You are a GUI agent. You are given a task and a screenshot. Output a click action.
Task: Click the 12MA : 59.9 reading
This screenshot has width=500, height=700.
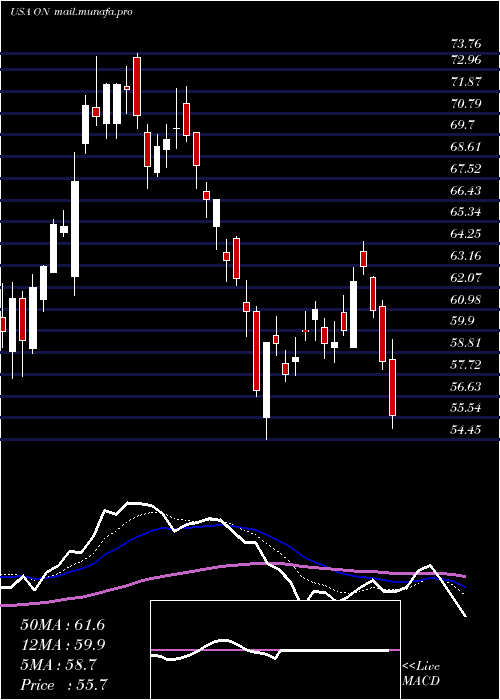(63, 645)
